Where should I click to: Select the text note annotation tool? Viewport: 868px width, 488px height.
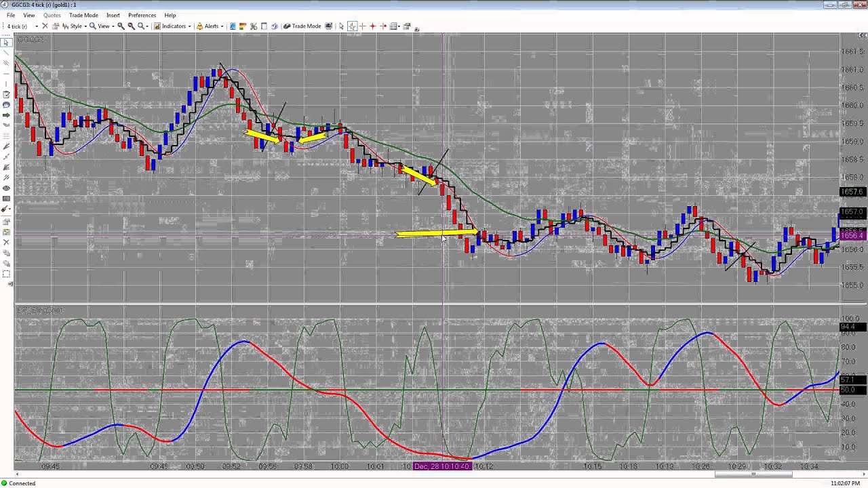(6, 94)
